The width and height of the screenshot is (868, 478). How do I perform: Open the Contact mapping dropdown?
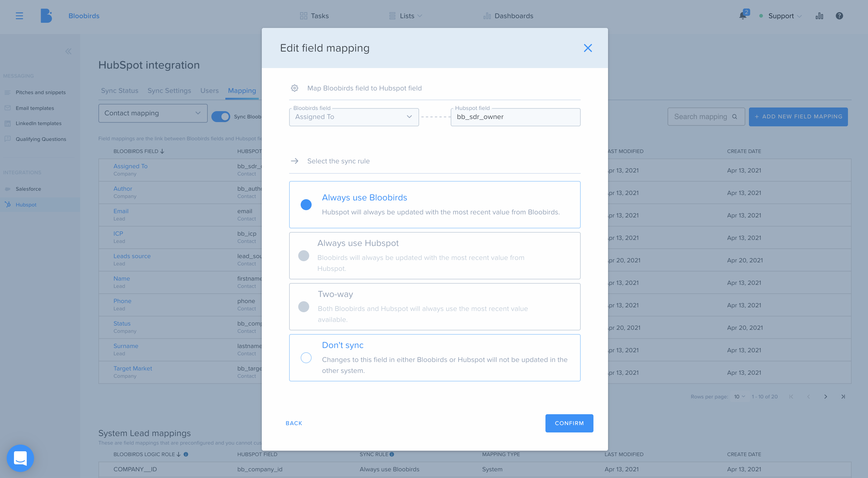(153, 113)
